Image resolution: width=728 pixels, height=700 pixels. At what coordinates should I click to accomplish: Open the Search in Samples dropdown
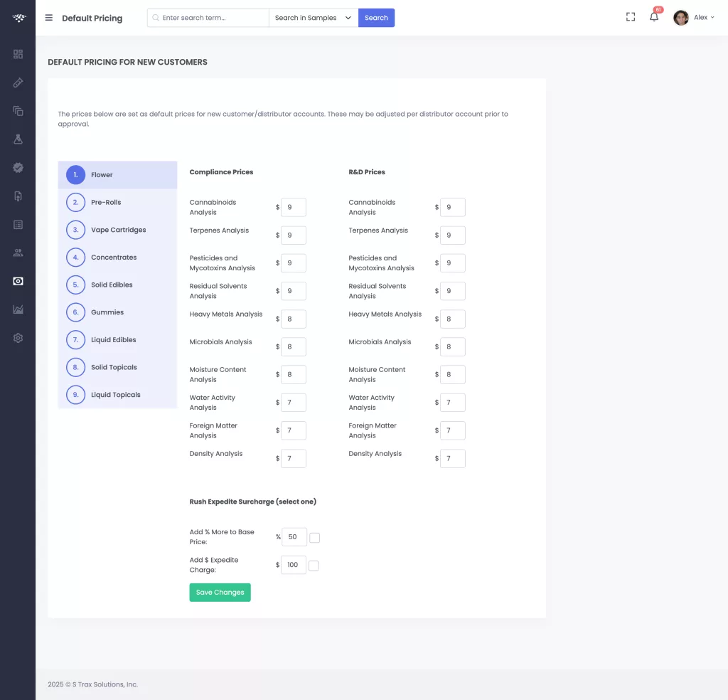point(314,18)
